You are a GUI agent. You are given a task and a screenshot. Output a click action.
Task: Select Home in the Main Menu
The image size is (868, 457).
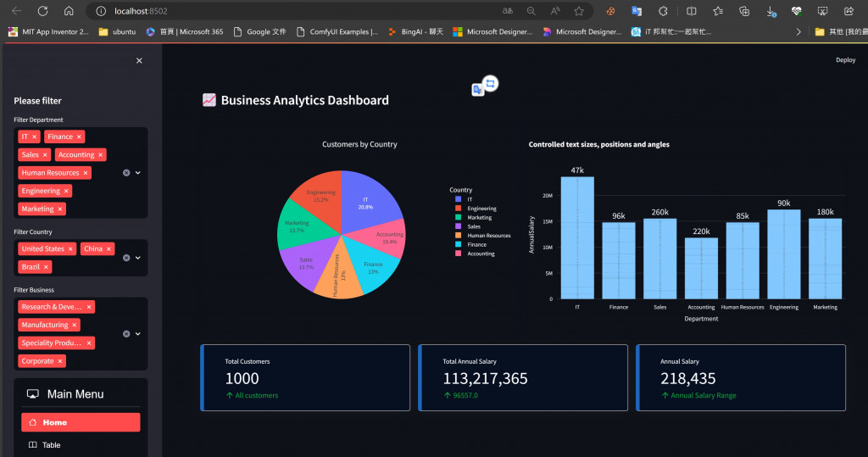pos(81,422)
